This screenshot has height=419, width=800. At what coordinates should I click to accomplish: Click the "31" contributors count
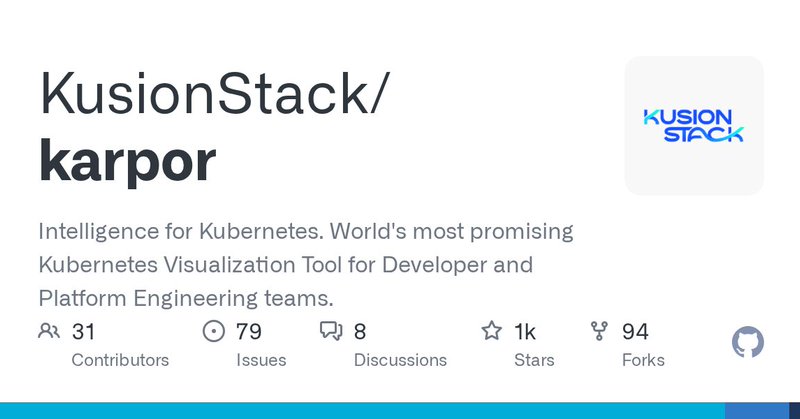[x=83, y=332]
